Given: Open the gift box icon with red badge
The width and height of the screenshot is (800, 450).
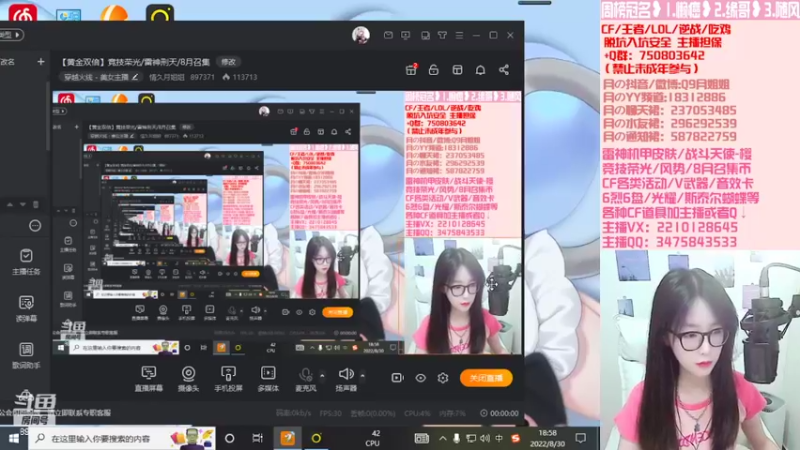Looking at the screenshot, I should tap(411, 70).
